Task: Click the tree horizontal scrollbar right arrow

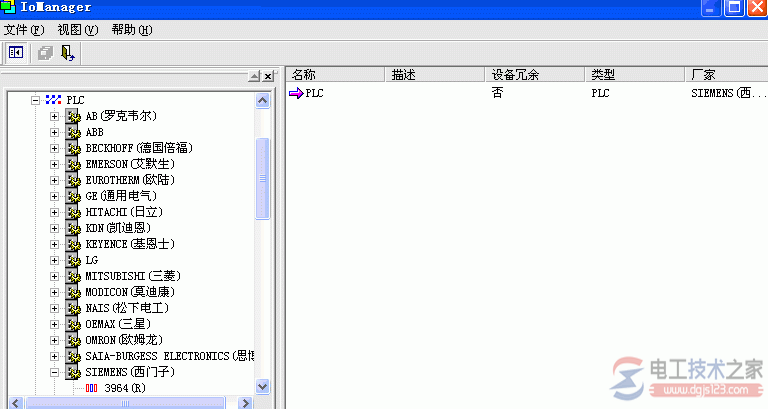Action: pyautogui.click(x=245, y=403)
